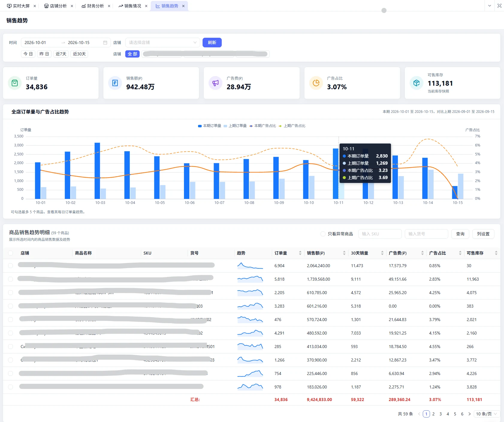Enable 只看异常商品 checkbox
Screen dimensions: 504x422
click(323, 234)
